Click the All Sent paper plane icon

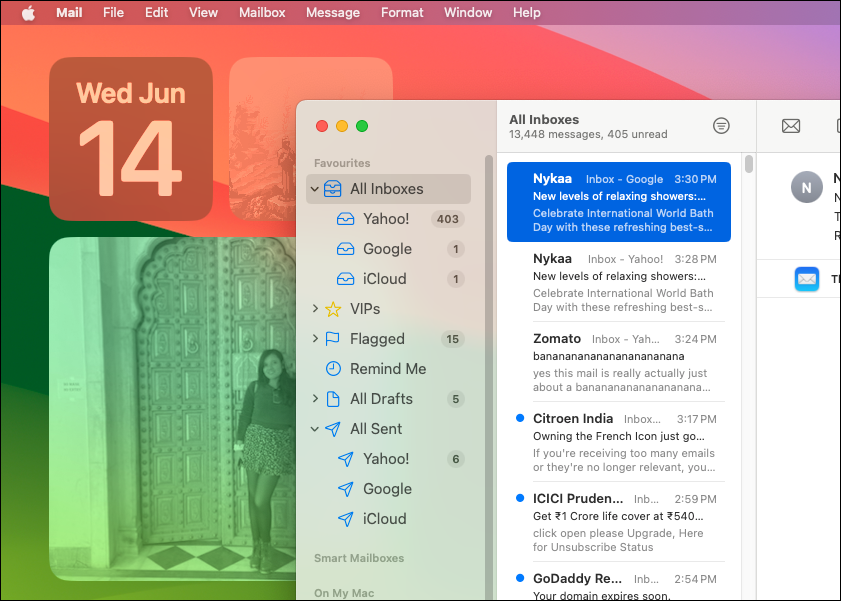click(x=333, y=429)
